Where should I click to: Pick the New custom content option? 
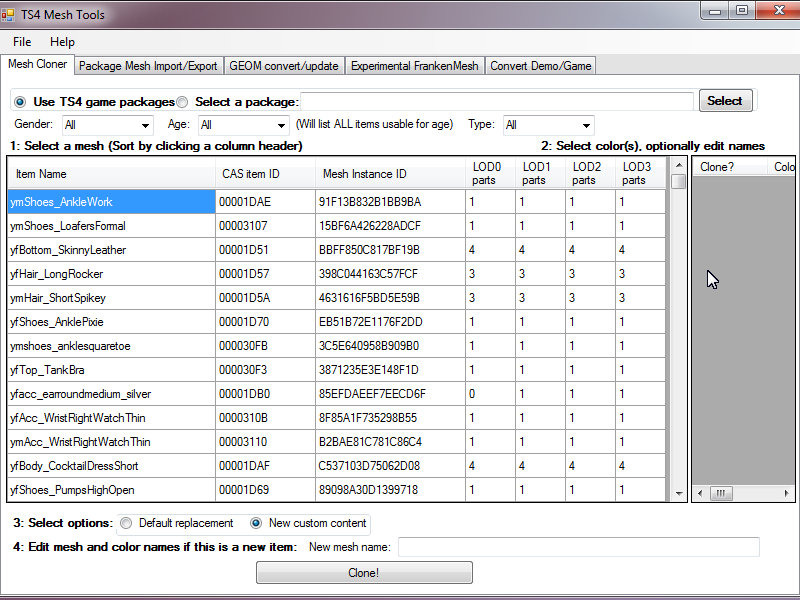pyautogui.click(x=256, y=523)
